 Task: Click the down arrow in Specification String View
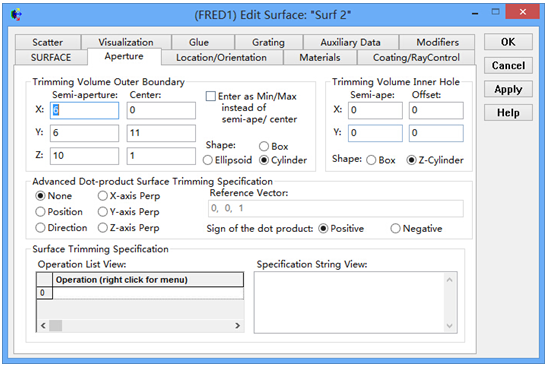click(449, 326)
